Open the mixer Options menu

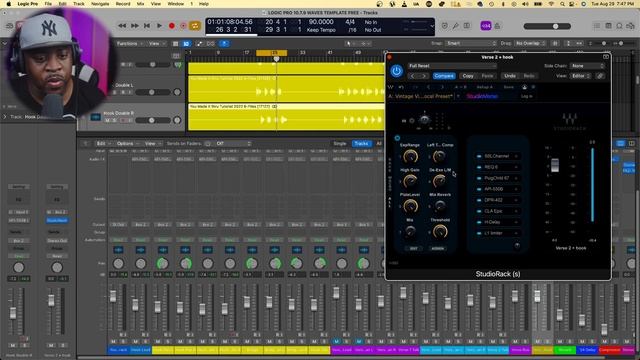pos(127,144)
